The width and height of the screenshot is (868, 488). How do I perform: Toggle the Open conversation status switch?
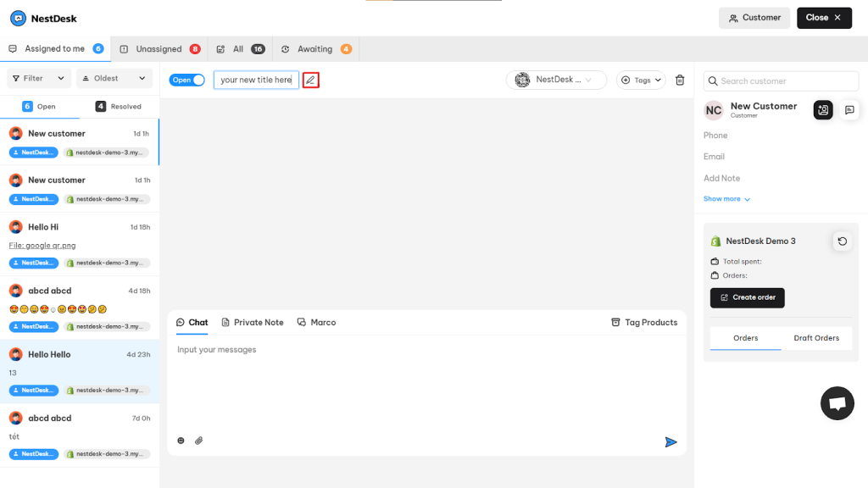tap(187, 80)
